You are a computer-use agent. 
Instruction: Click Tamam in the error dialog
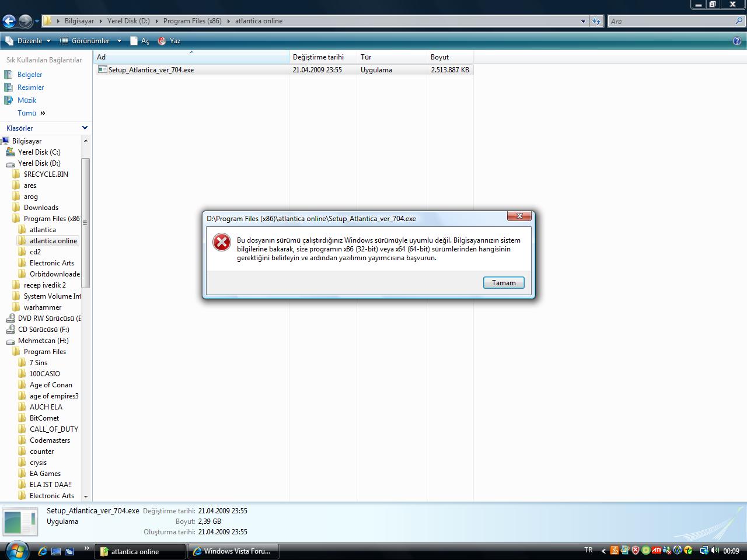504,283
